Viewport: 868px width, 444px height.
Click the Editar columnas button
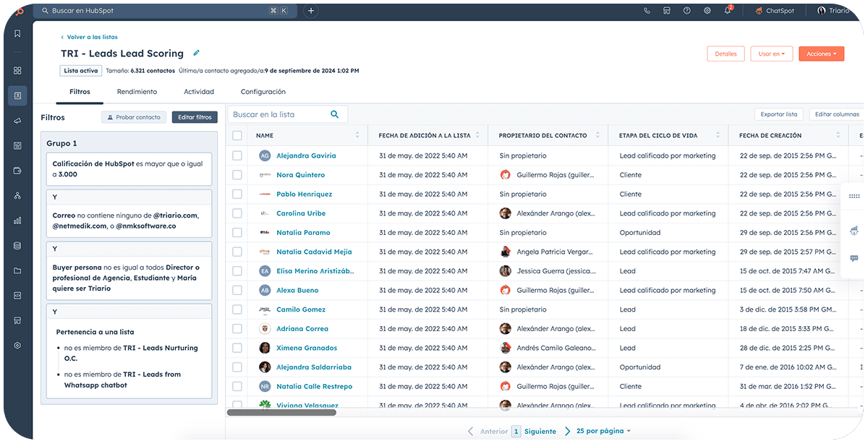click(837, 114)
